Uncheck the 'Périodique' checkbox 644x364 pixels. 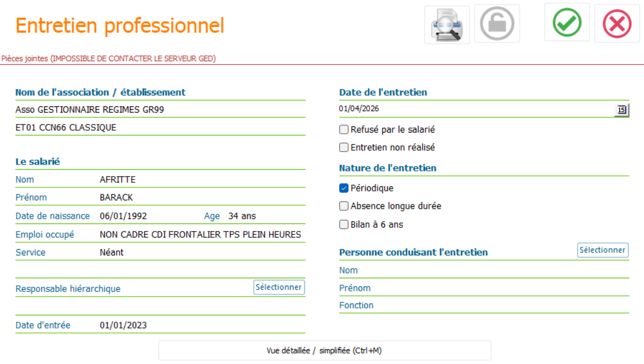point(344,188)
